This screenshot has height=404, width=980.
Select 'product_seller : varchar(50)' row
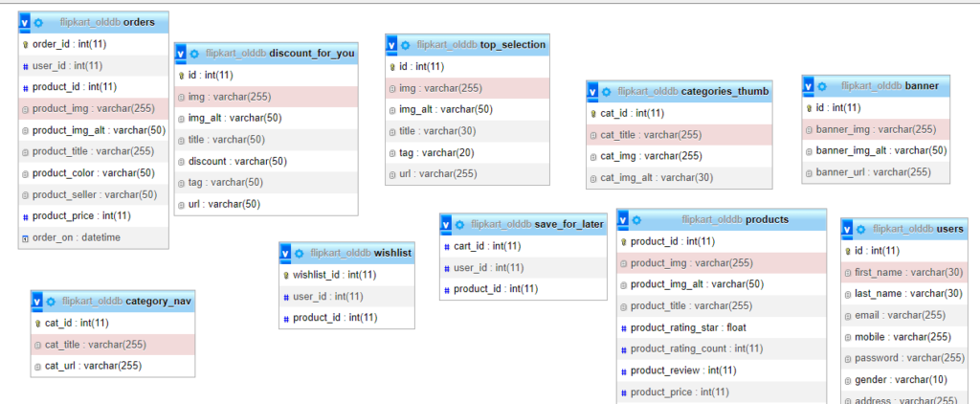(x=94, y=195)
